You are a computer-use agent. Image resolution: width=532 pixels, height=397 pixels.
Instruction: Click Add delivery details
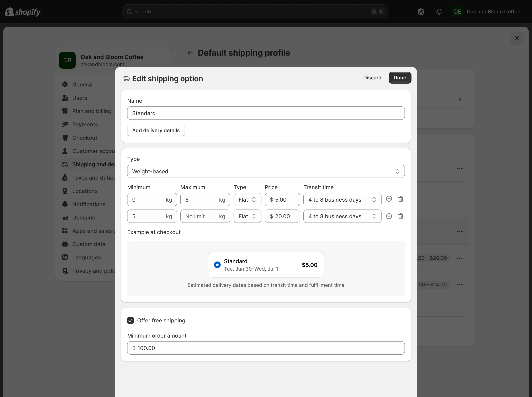point(156,131)
